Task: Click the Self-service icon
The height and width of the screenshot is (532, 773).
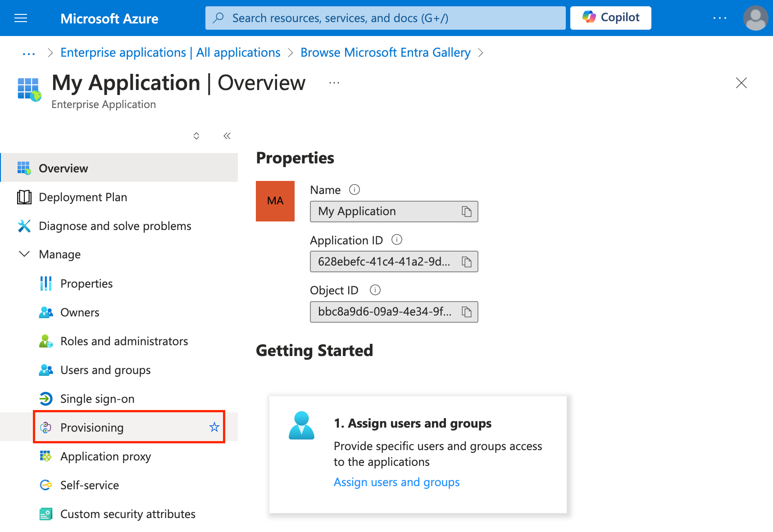Action: [x=46, y=485]
